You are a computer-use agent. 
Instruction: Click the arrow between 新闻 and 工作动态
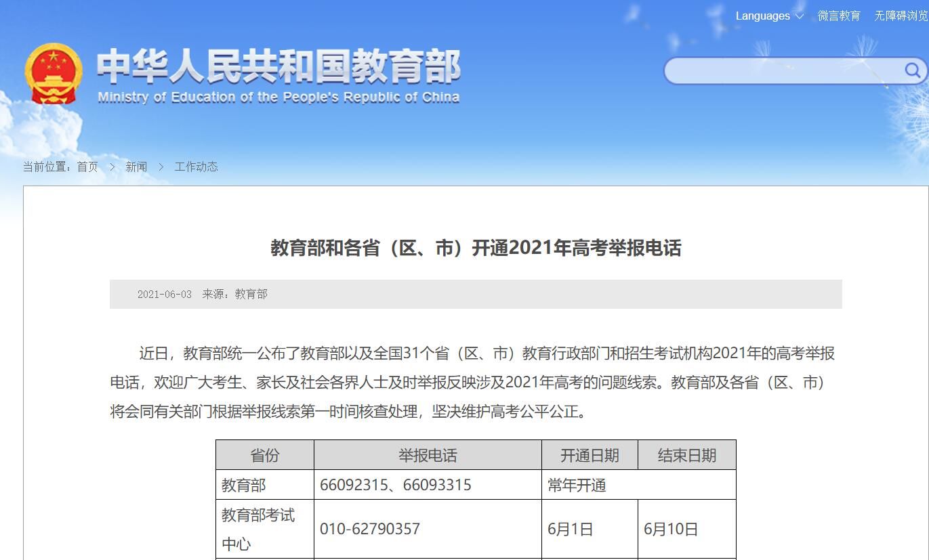(x=161, y=167)
